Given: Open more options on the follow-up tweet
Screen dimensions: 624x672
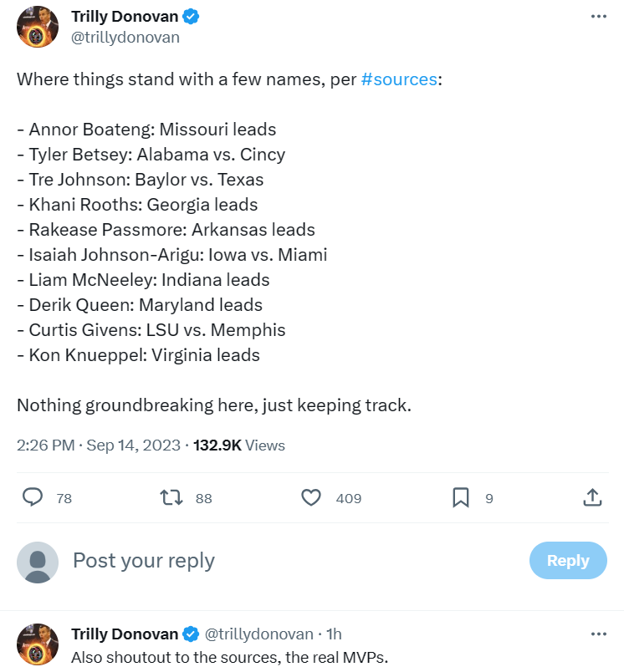Looking at the screenshot, I should (598, 634).
